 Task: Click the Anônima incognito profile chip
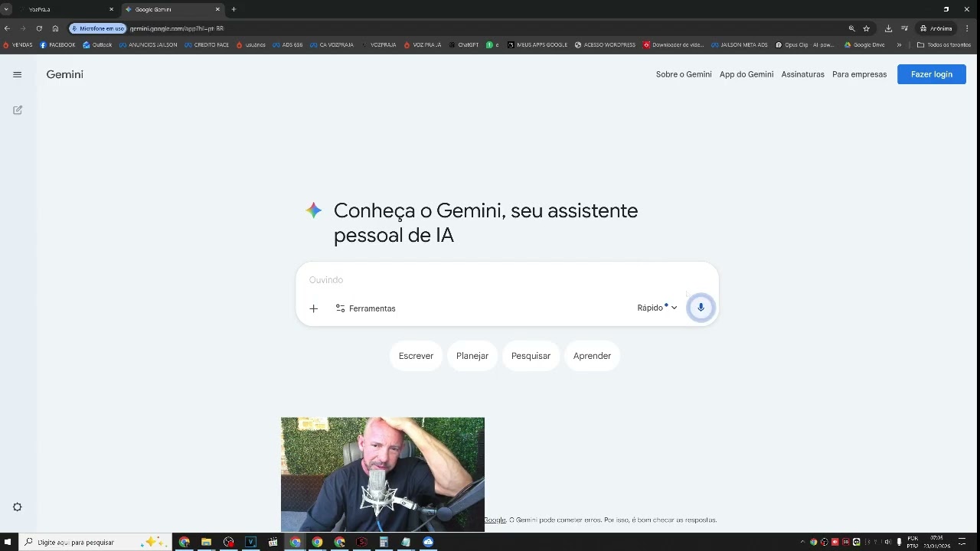[936, 28]
